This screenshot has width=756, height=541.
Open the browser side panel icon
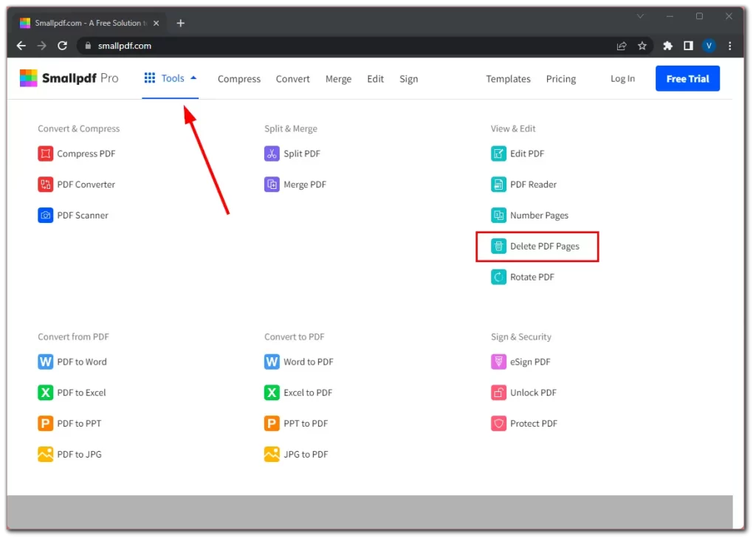tap(688, 46)
